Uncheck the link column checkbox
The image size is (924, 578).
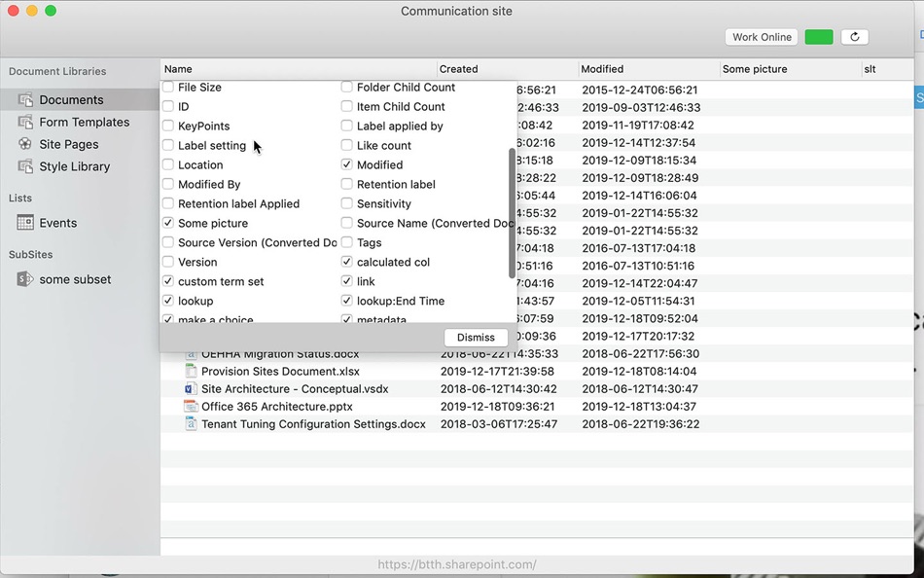coord(346,281)
